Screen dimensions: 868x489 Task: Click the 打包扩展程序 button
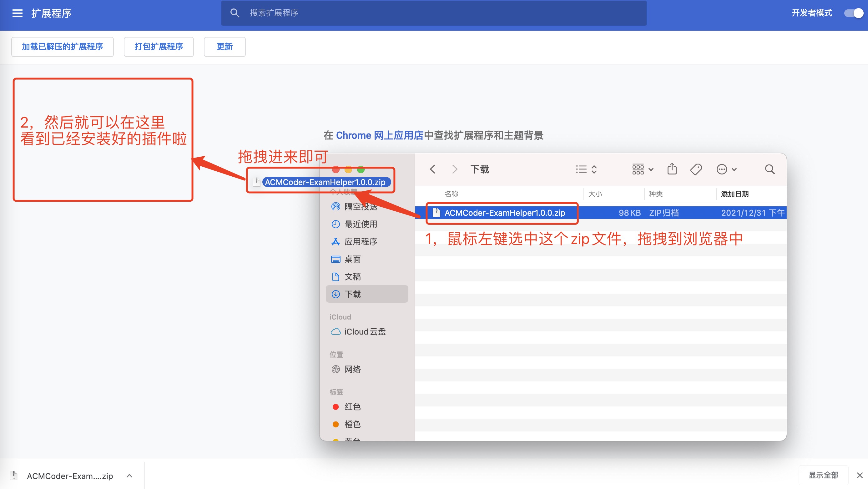click(159, 47)
